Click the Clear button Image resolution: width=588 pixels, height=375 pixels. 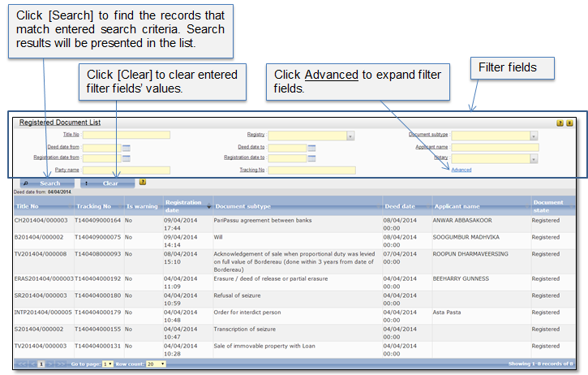click(106, 183)
